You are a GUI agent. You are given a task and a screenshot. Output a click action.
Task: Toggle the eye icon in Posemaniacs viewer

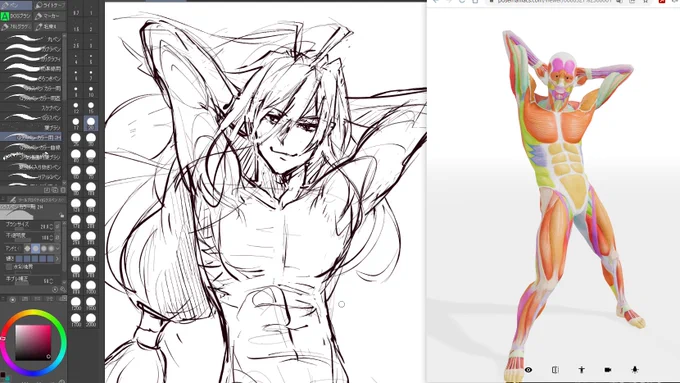(x=528, y=370)
